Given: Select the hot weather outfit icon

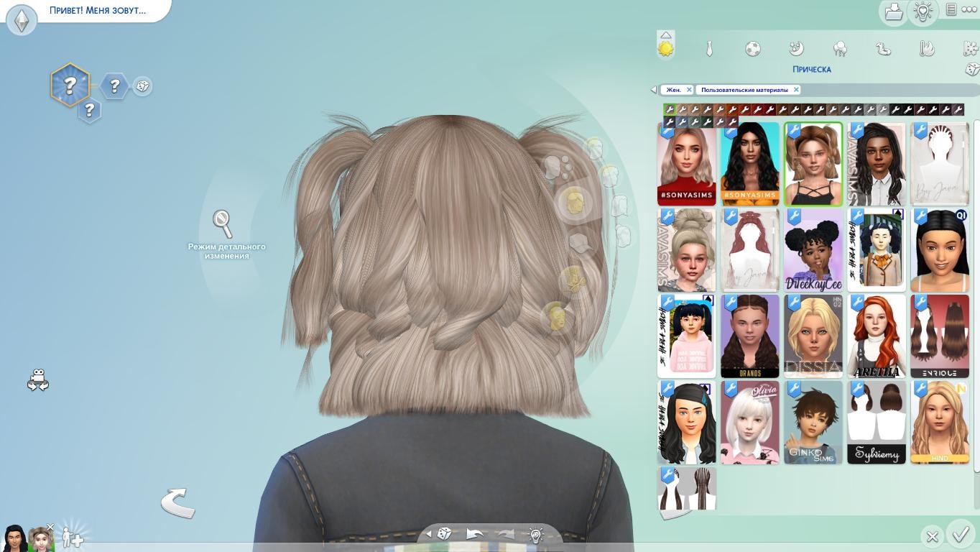Looking at the screenshot, I should tap(927, 49).
